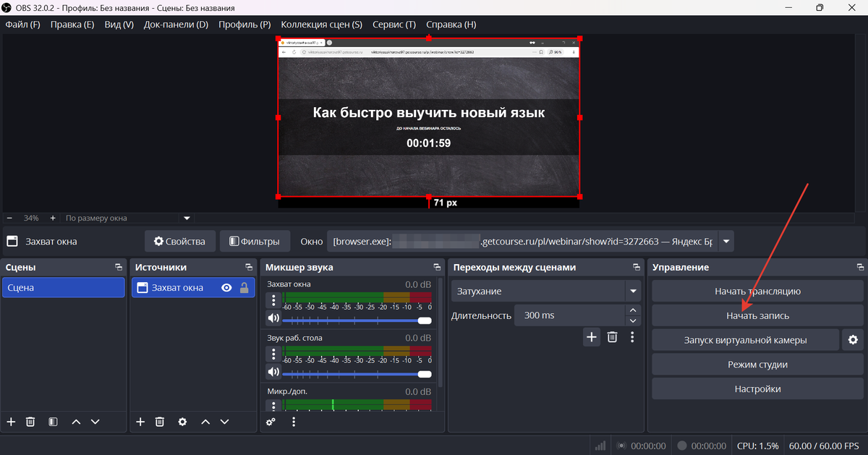Image resolution: width=868 pixels, height=455 pixels.
Task: Open scene filters icon in Сцены panel
Action: [53, 422]
